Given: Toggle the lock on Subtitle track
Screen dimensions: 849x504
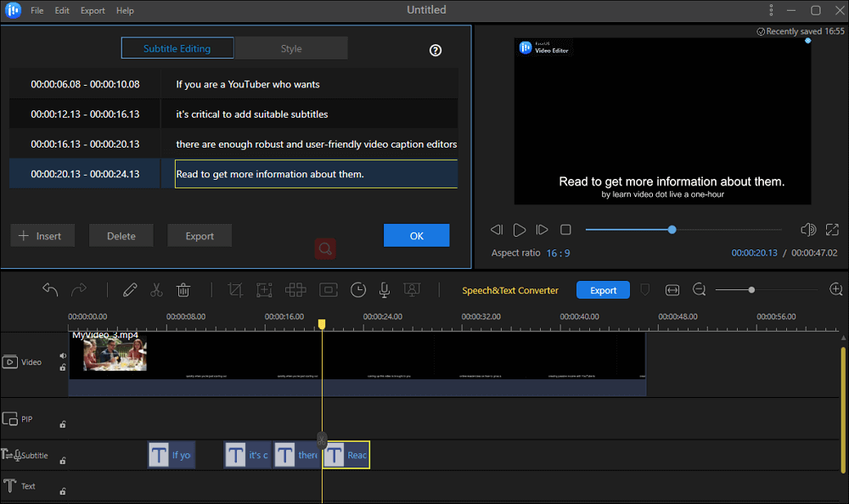Looking at the screenshot, I should coord(63,461).
